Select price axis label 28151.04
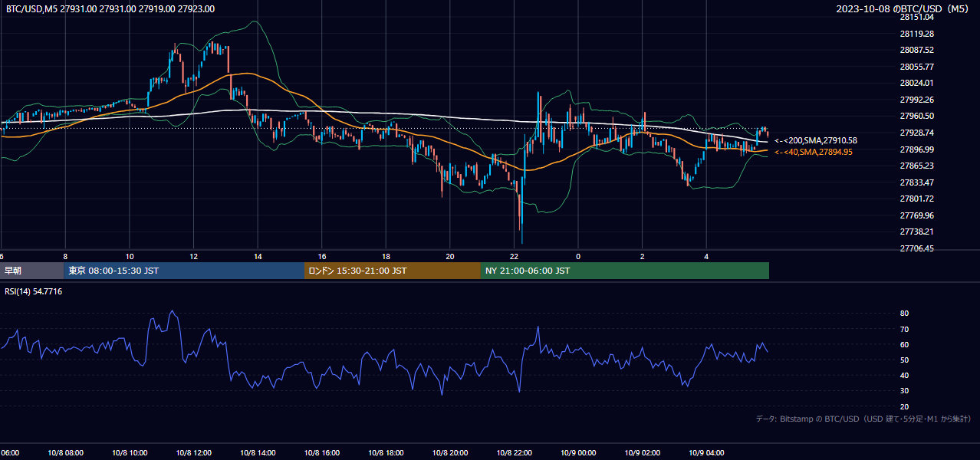This screenshot has height=460, width=980. pos(916,17)
